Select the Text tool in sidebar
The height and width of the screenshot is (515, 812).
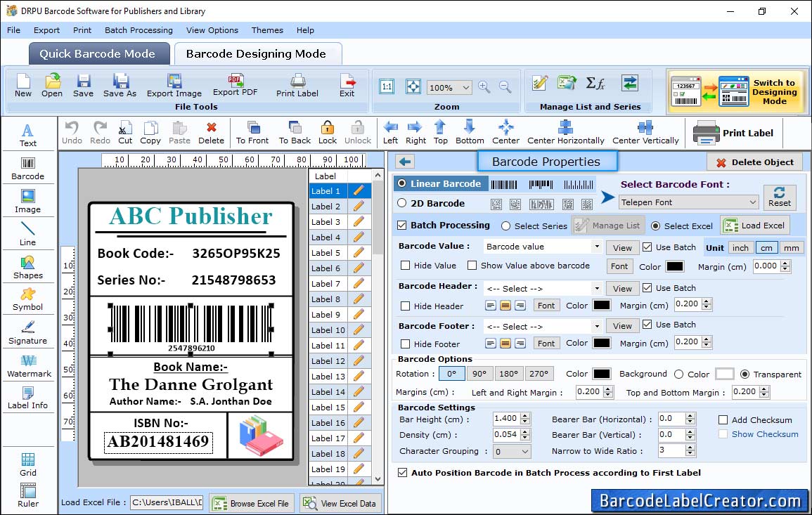(x=28, y=136)
